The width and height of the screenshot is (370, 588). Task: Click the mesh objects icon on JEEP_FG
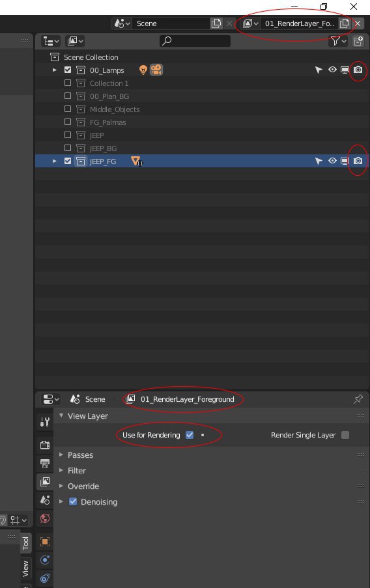click(136, 161)
